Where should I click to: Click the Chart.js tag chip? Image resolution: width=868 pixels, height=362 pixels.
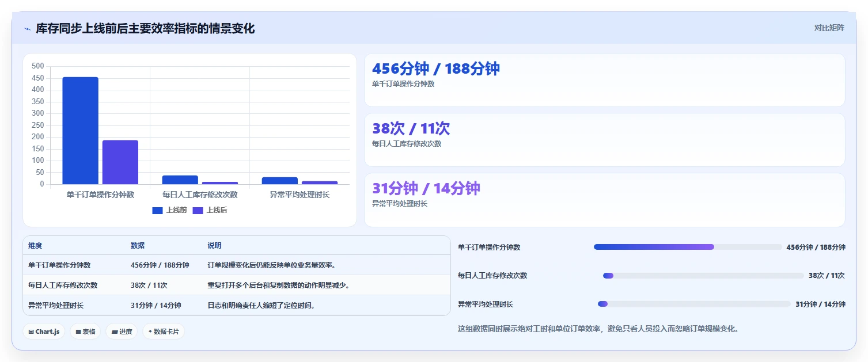44,331
